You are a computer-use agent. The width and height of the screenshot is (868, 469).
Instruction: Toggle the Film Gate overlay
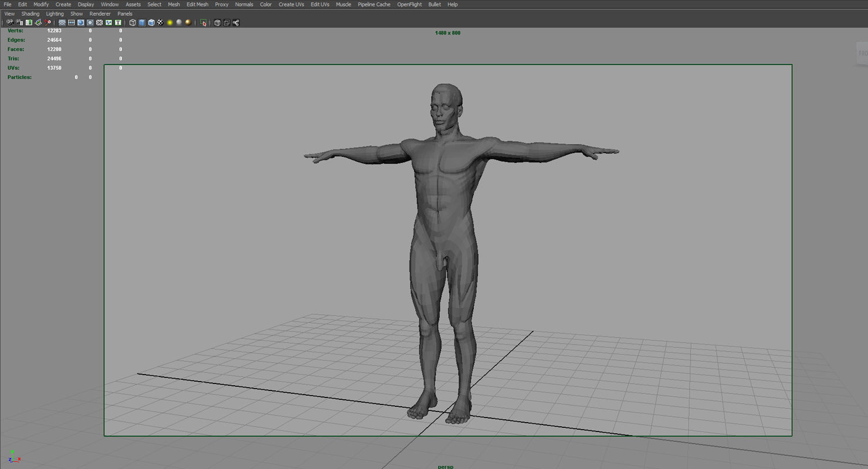coord(71,22)
